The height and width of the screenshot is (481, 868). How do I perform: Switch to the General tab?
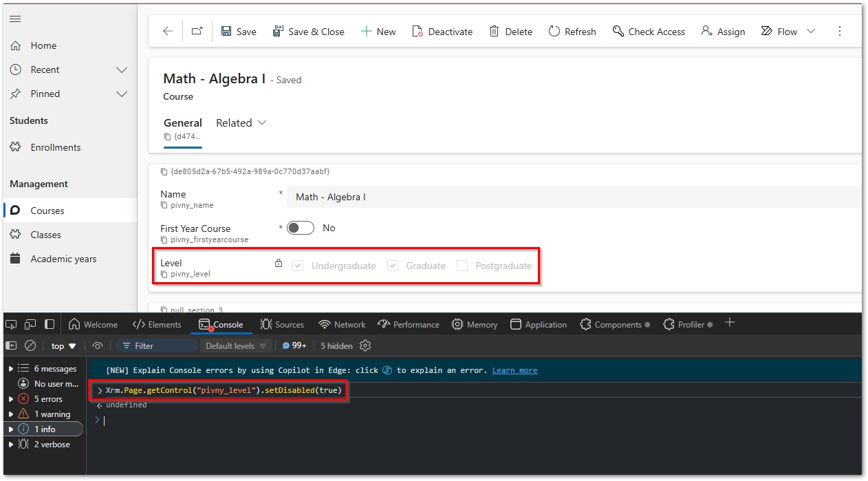(183, 122)
